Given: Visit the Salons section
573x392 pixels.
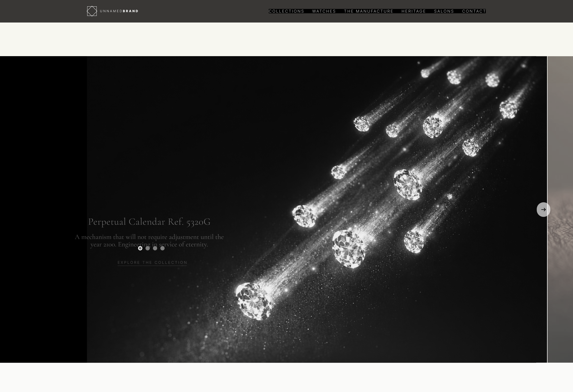Looking at the screenshot, I should [444, 11].
